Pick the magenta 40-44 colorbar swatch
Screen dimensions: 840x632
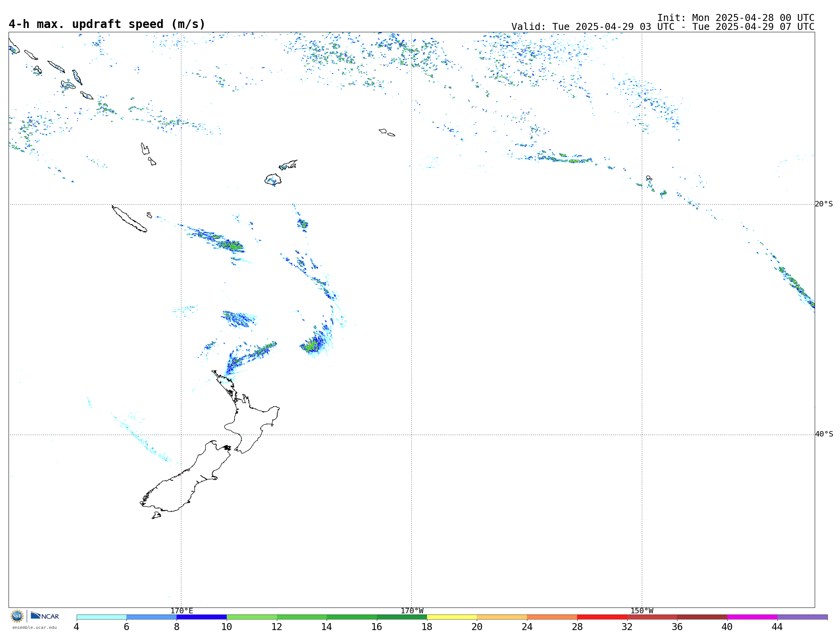[x=752, y=617]
